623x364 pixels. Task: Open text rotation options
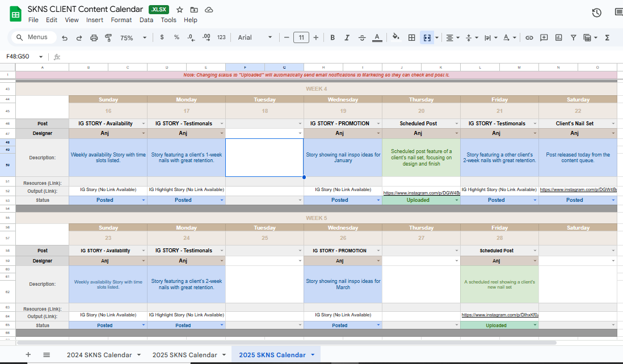(510, 38)
